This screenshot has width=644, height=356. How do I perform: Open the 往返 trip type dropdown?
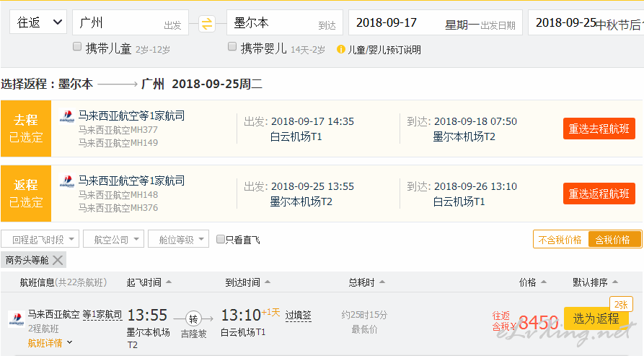pos(38,22)
